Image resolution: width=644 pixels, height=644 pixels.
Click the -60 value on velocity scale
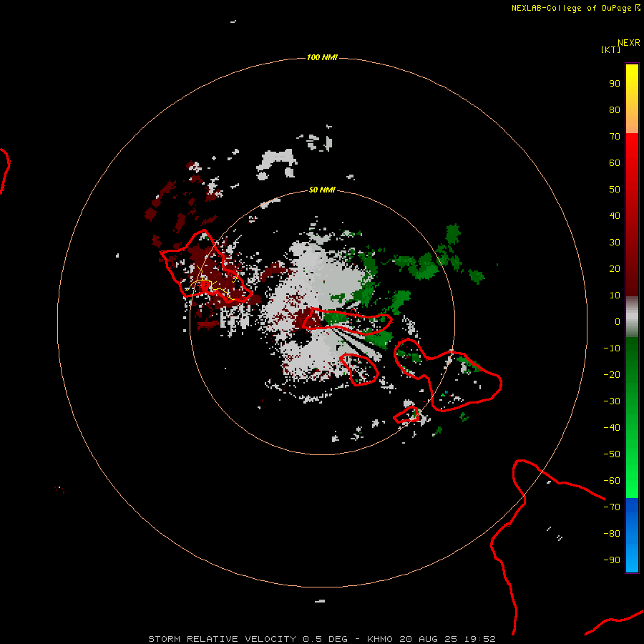pos(612,481)
